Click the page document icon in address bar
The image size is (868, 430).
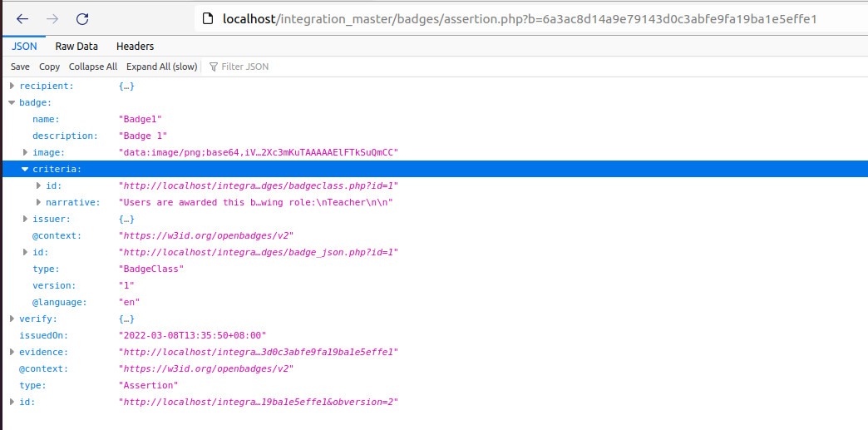coord(208,19)
